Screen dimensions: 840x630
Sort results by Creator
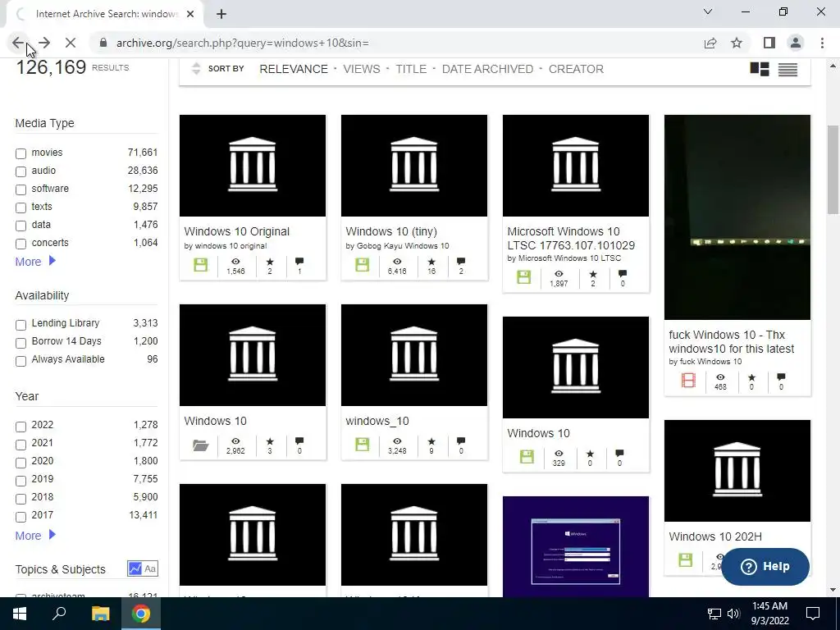576,69
